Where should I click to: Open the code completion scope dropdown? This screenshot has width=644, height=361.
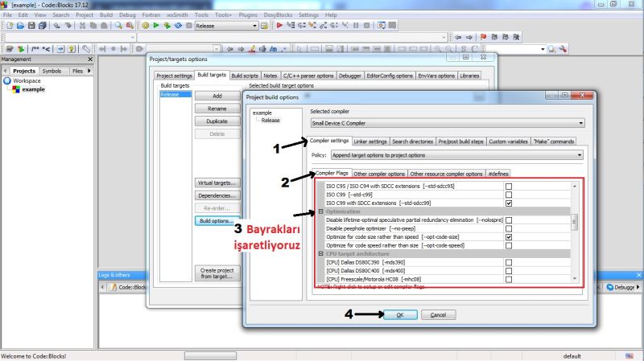pos(133,37)
